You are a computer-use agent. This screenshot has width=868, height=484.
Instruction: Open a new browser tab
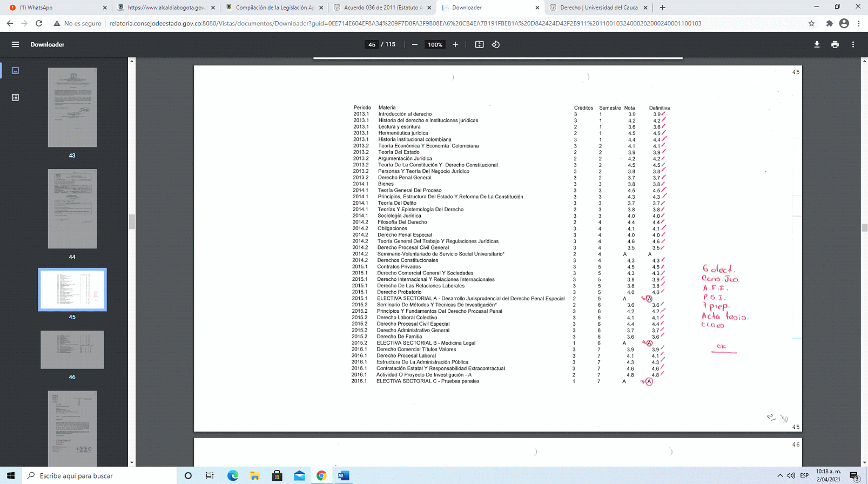(x=663, y=8)
